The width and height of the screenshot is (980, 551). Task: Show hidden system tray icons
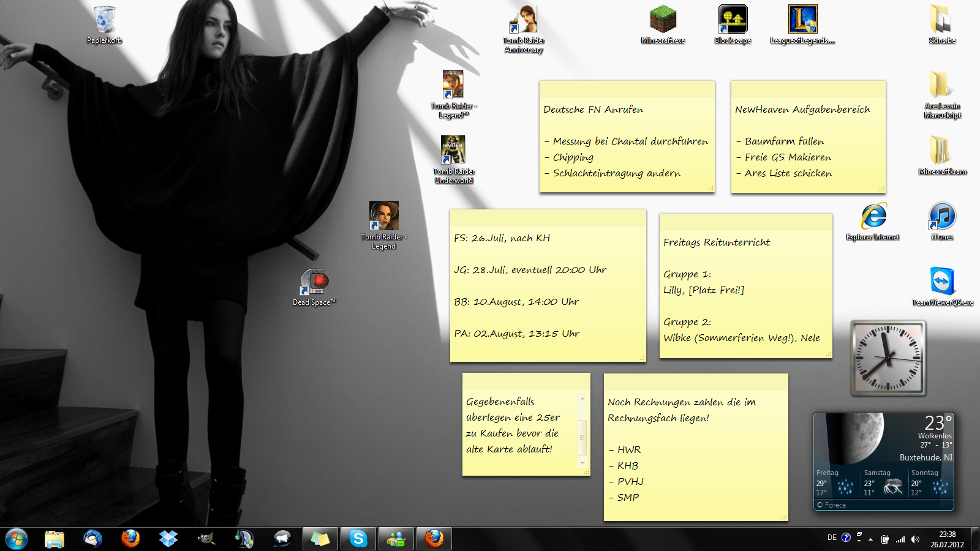(870, 539)
